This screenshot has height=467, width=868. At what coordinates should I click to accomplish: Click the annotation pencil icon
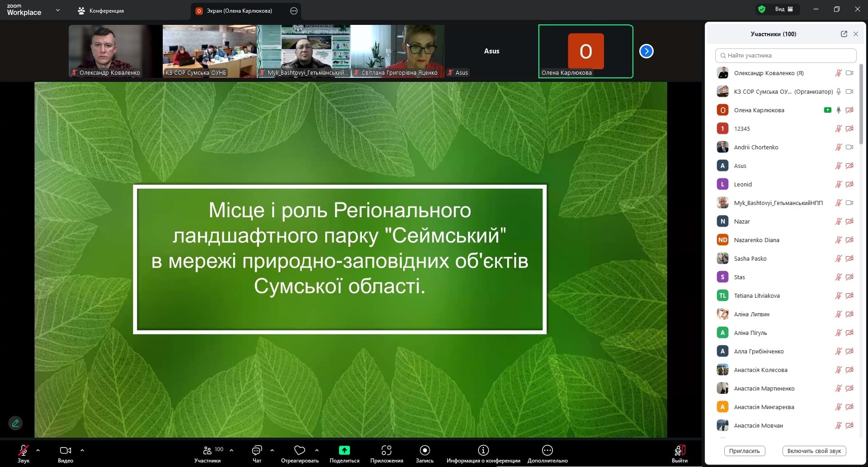(x=15, y=423)
